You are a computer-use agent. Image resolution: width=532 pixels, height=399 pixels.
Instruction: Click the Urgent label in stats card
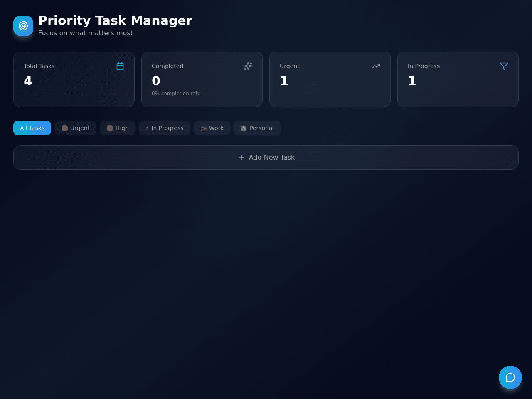click(x=290, y=66)
